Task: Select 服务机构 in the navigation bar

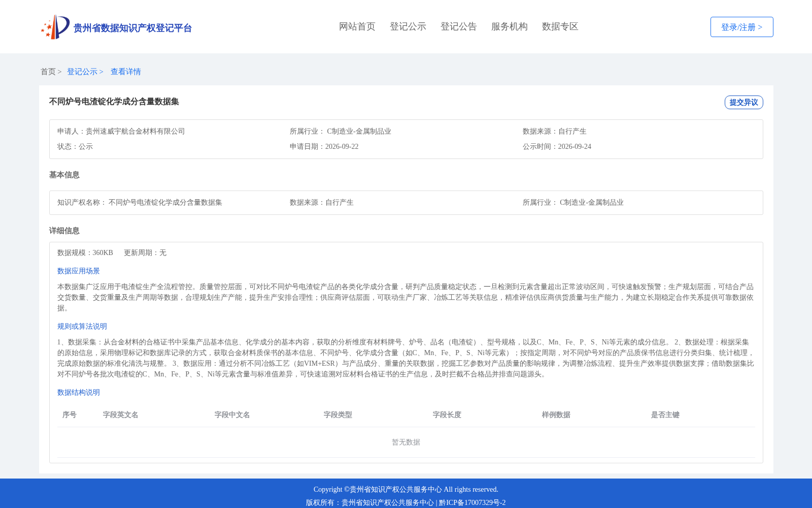Action: point(510,26)
